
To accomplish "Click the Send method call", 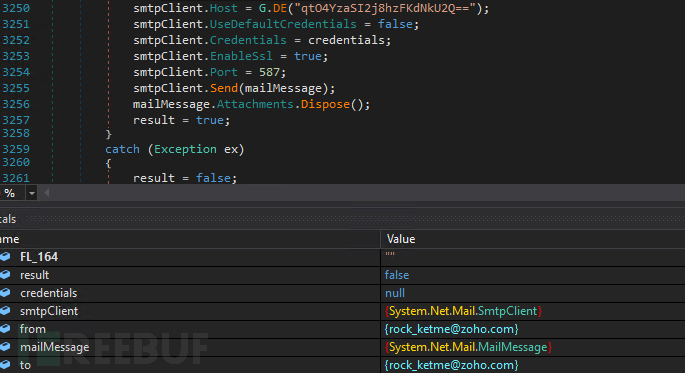I will tap(224, 88).
